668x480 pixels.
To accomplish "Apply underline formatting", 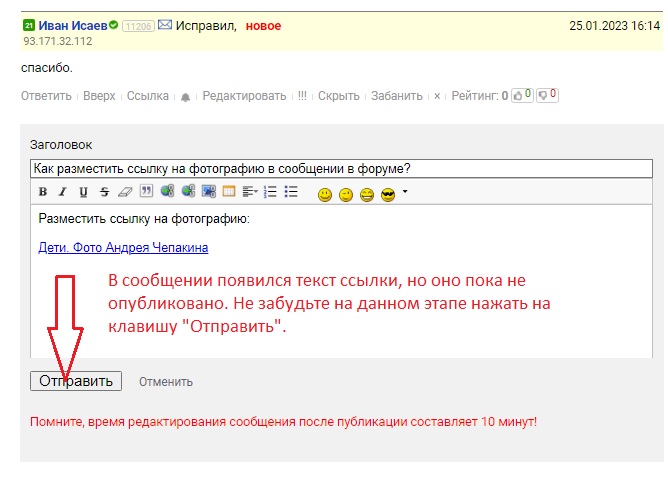I will [x=84, y=192].
